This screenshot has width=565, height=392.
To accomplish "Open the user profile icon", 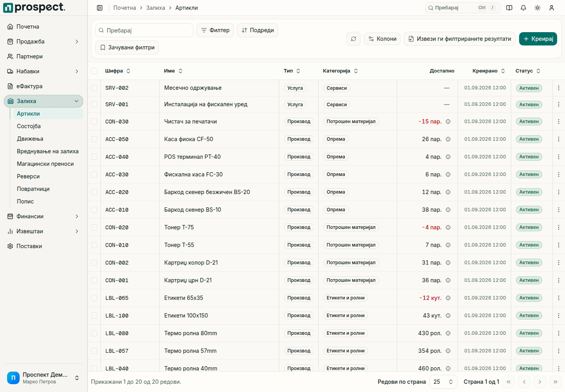I will [552, 8].
